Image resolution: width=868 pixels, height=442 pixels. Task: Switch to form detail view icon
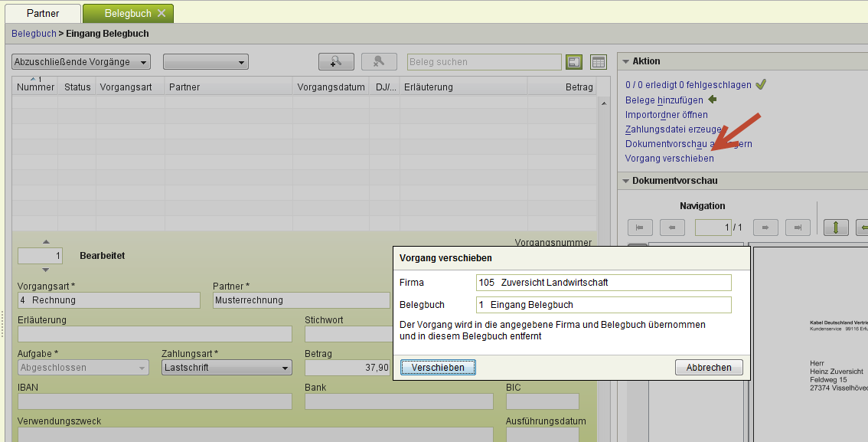coord(573,62)
